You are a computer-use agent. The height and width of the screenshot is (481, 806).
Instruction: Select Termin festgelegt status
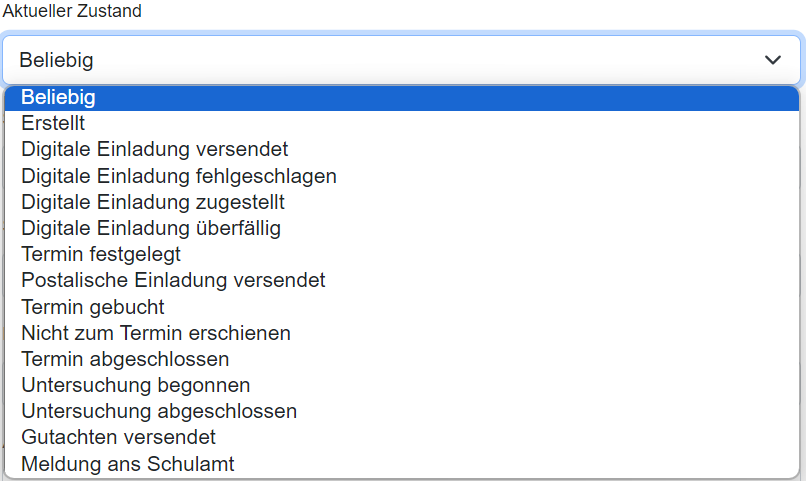point(100,254)
